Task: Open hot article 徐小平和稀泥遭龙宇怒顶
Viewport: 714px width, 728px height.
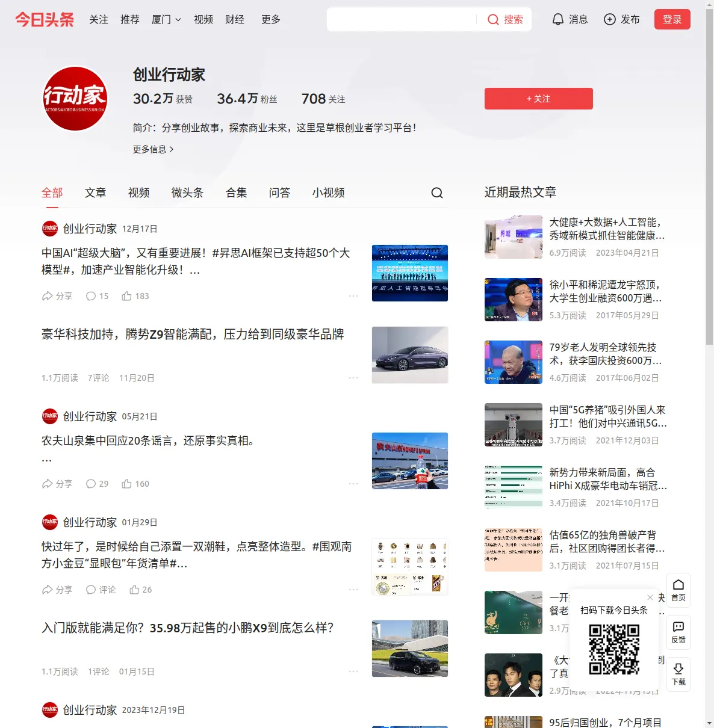Action: pyautogui.click(x=606, y=291)
